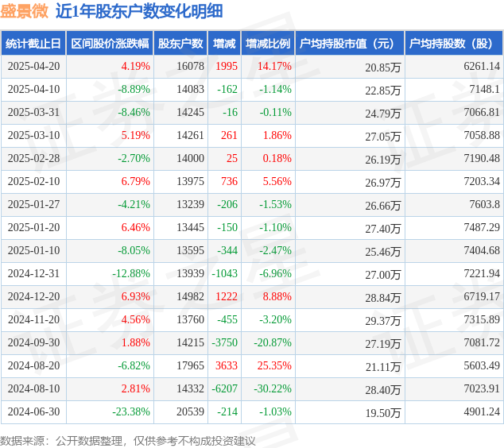
Task: Click the 区间股价涨跌幅 column header
Action: [x=110, y=44]
